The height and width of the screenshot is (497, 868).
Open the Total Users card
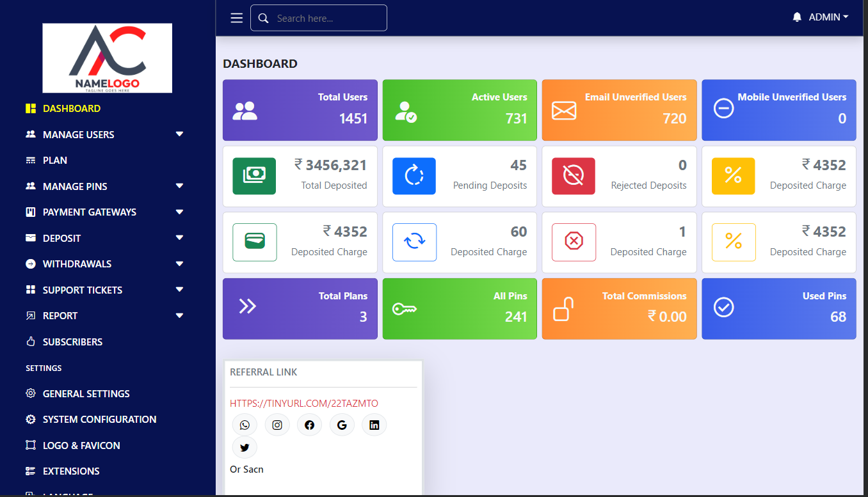tap(300, 109)
